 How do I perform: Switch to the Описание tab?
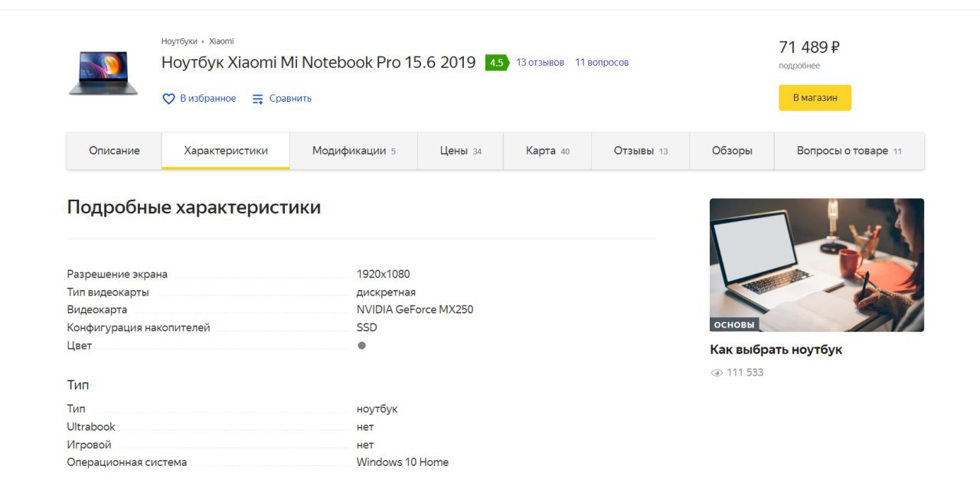click(x=114, y=151)
